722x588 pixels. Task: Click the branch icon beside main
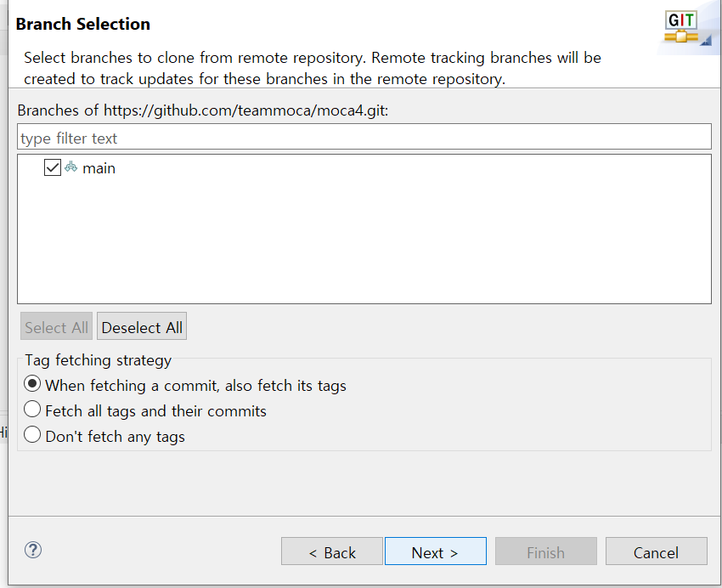point(71,167)
